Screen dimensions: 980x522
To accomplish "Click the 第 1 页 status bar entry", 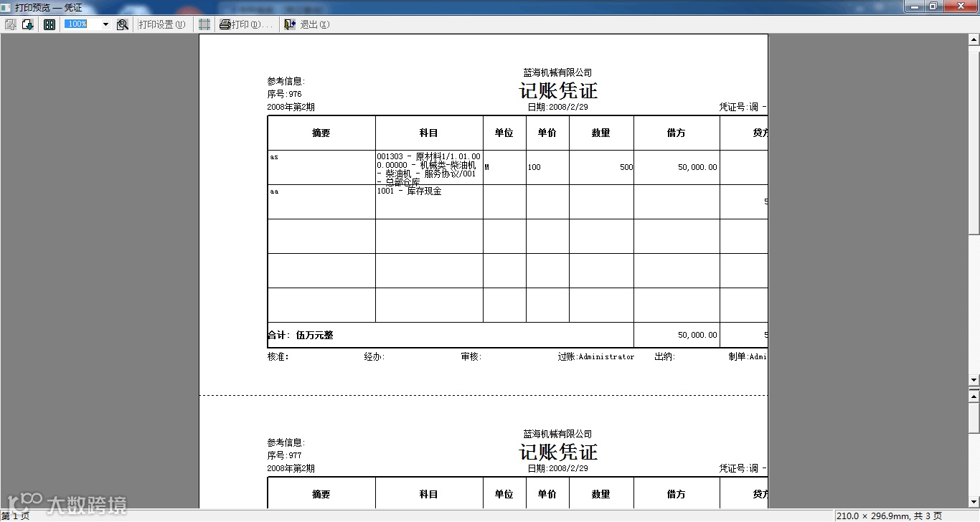I will tap(16, 516).
